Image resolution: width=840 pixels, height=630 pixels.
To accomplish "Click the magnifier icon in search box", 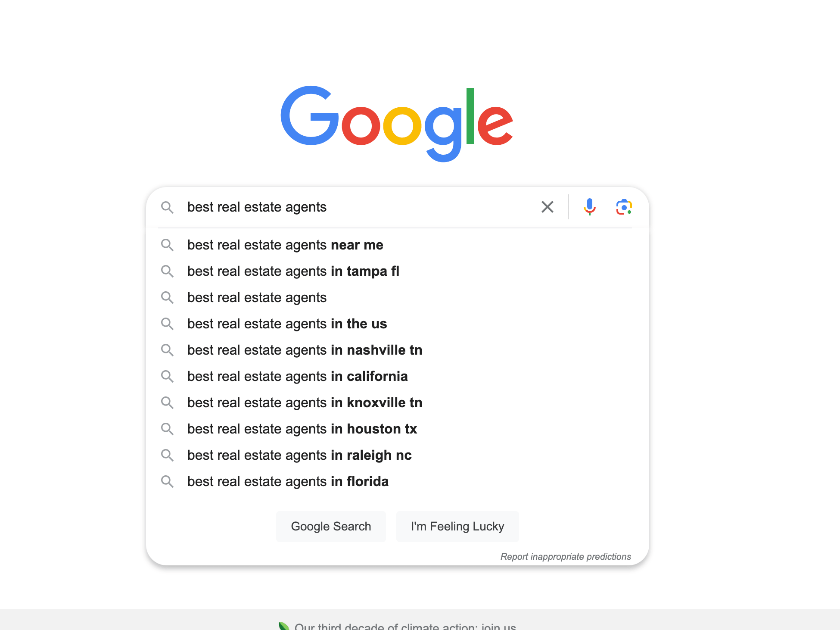I will 167,207.
